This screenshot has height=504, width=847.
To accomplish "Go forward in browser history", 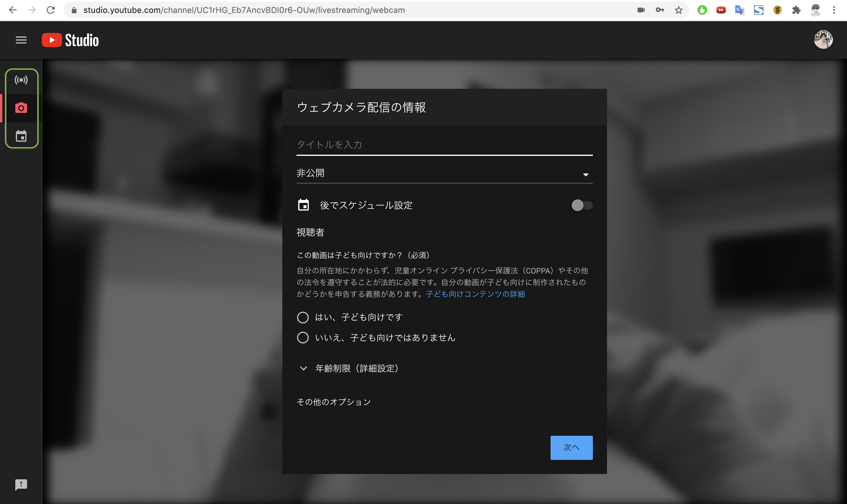I will point(32,10).
